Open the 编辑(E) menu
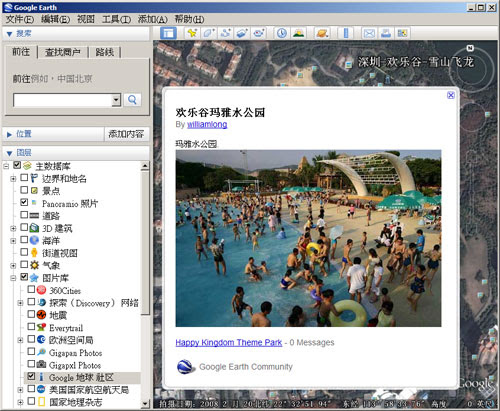The height and width of the screenshot is (411, 500). pyautogui.click(x=55, y=19)
